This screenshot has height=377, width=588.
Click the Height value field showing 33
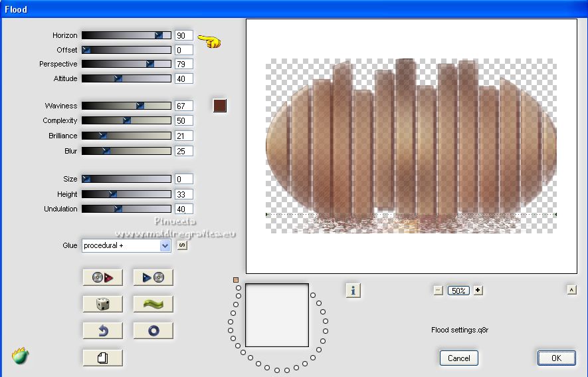184,194
